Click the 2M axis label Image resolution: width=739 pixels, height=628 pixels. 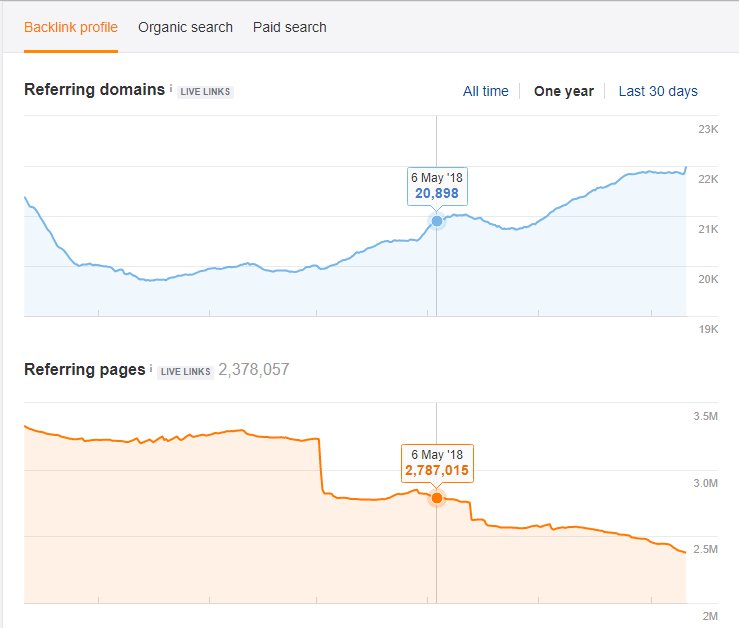click(x=710, y=616)
